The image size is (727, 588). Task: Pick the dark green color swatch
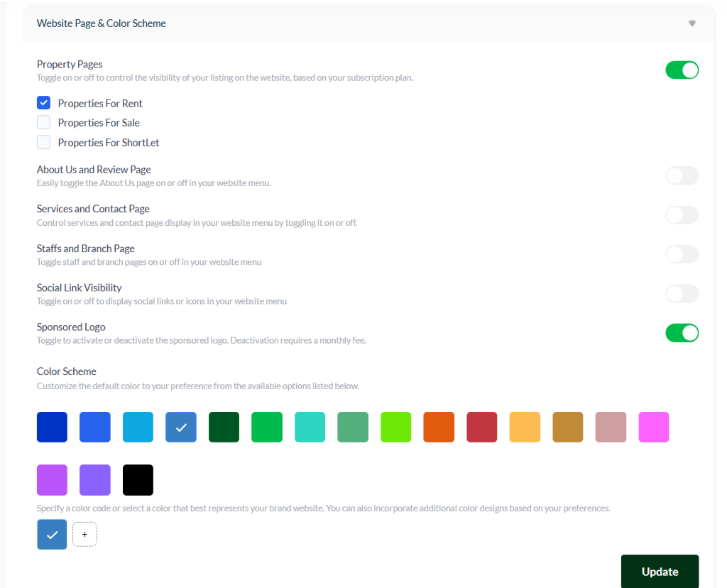click(224, 428)
